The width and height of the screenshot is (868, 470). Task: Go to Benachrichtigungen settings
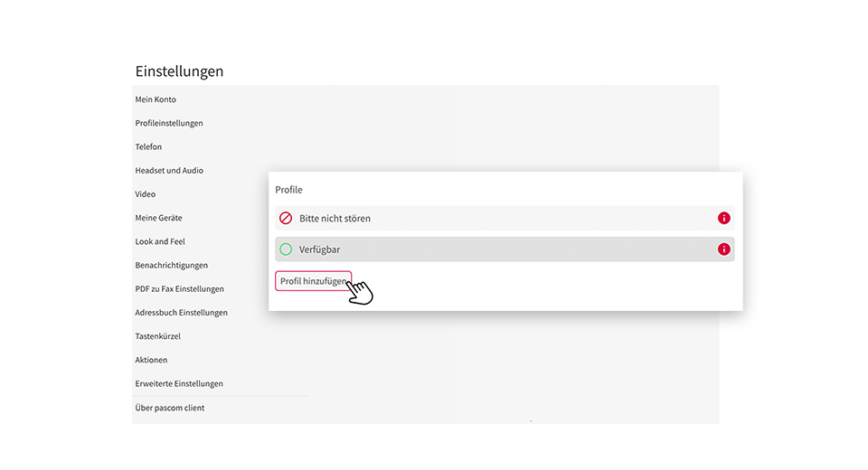coord(172,265)
